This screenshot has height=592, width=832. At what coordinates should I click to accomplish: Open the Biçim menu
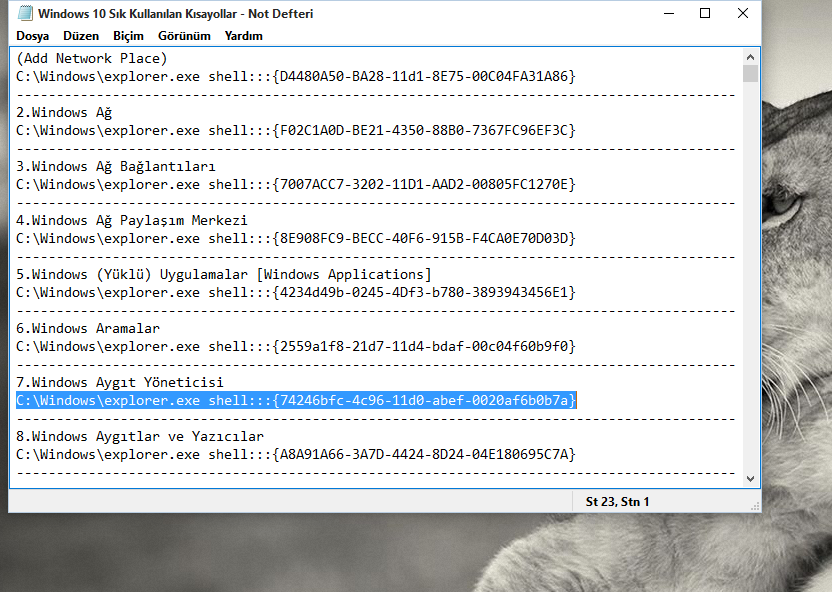click(x=128, y=36)
